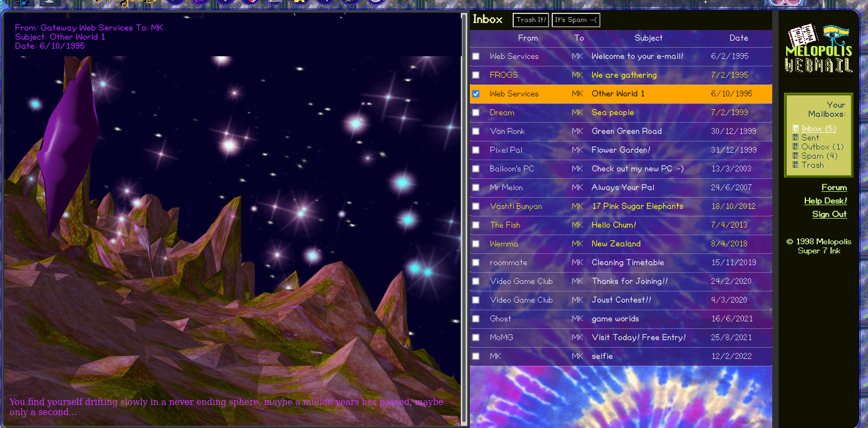
Task: Click the Inbox mailbox icon
Action: [x=795, y=129]
